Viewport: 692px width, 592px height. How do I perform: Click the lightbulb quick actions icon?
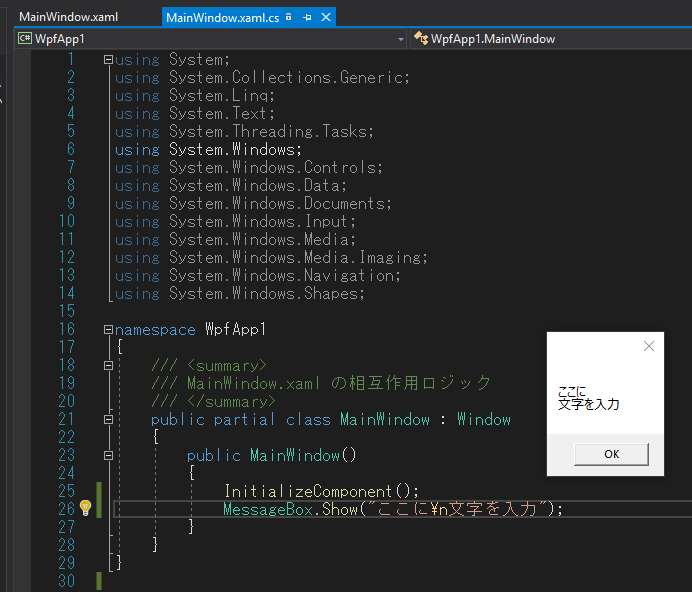[86, 508]
